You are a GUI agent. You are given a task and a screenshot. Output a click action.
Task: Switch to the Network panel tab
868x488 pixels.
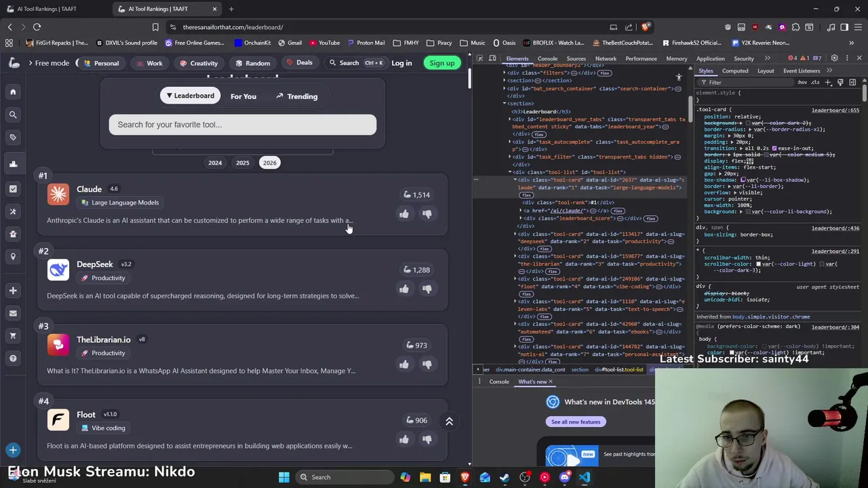(606, 58)
